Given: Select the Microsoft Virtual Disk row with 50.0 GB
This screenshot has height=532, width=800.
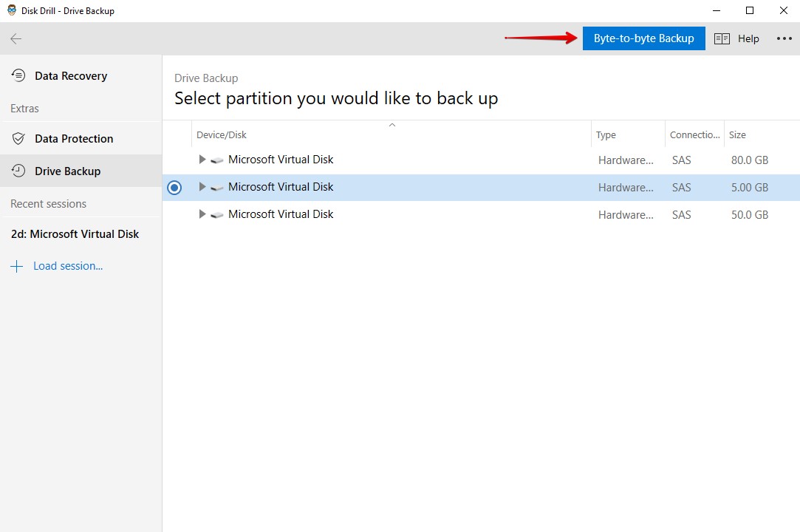Looking at the screenshot, I should pos(481,214).
